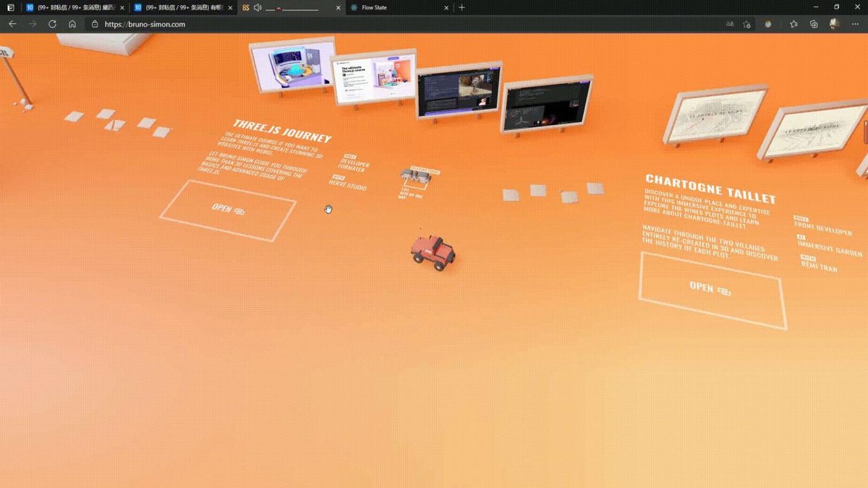Close the Flow State tab
Screen dimensions: 868x488
pos(446,7)
